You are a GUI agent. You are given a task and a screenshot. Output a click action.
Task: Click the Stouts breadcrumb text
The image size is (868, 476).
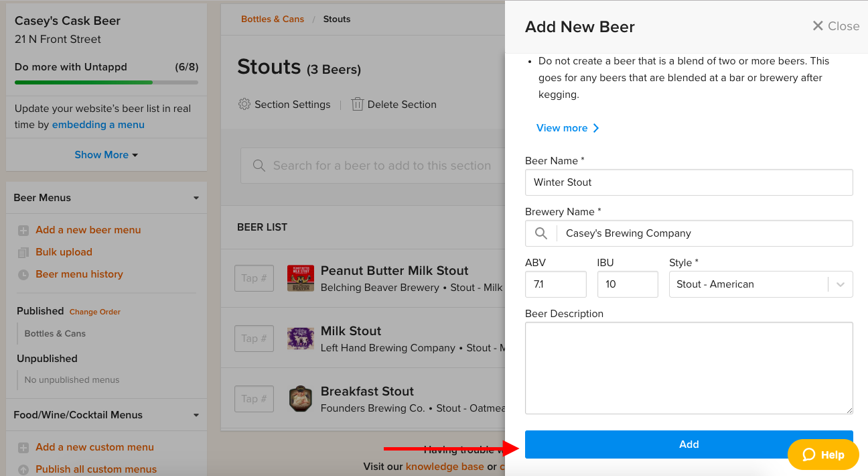pyautogui.click(x=337, y=19)
